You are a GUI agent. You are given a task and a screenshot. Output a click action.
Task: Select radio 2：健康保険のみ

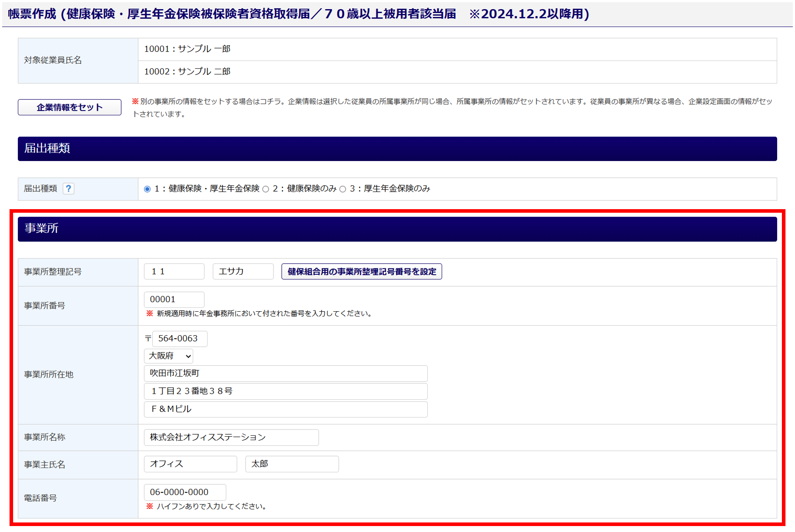tap(266, 189)
